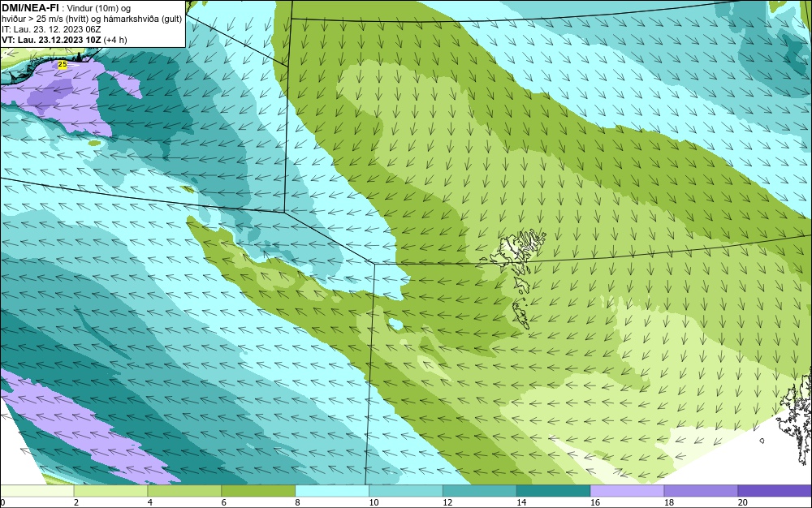Image resolution: width=812 pixels, height=508 pixels.
Task: Click the 'VT: Lau. 23.12.2023 10Z (+4 h)' line
Action: (x=64, y=40)
